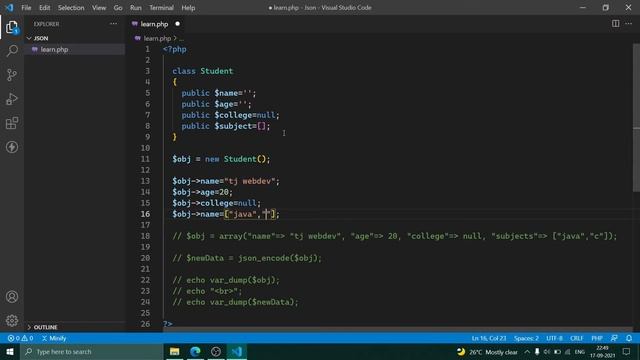640x360 pixels.
Task: Click the json_encode comment line
Action: point(247,258)
